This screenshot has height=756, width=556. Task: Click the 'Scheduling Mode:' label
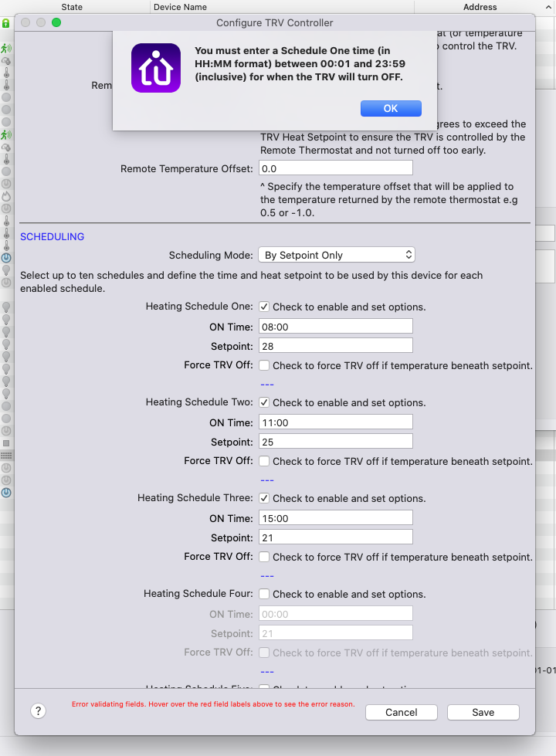pos(211,255)
